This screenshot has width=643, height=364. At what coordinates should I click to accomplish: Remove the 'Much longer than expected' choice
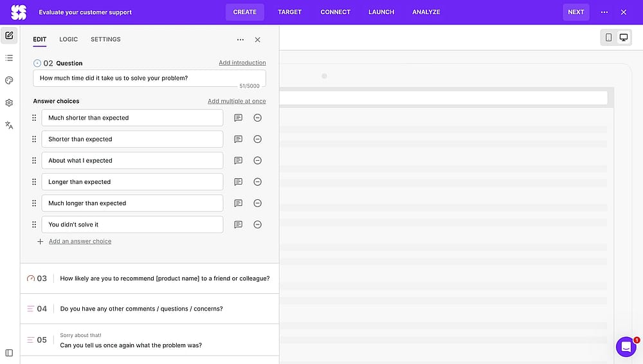[x=258, y=203]
